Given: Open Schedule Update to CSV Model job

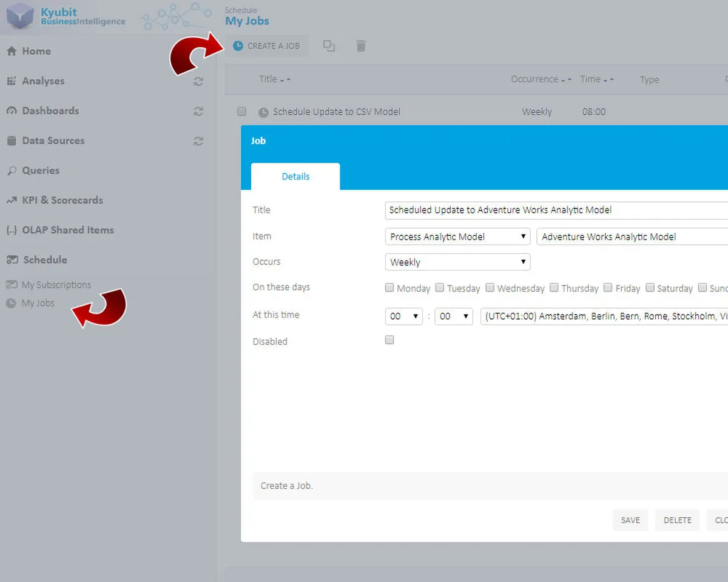Looking at the screenshot, I should click(x=337, y=112).
